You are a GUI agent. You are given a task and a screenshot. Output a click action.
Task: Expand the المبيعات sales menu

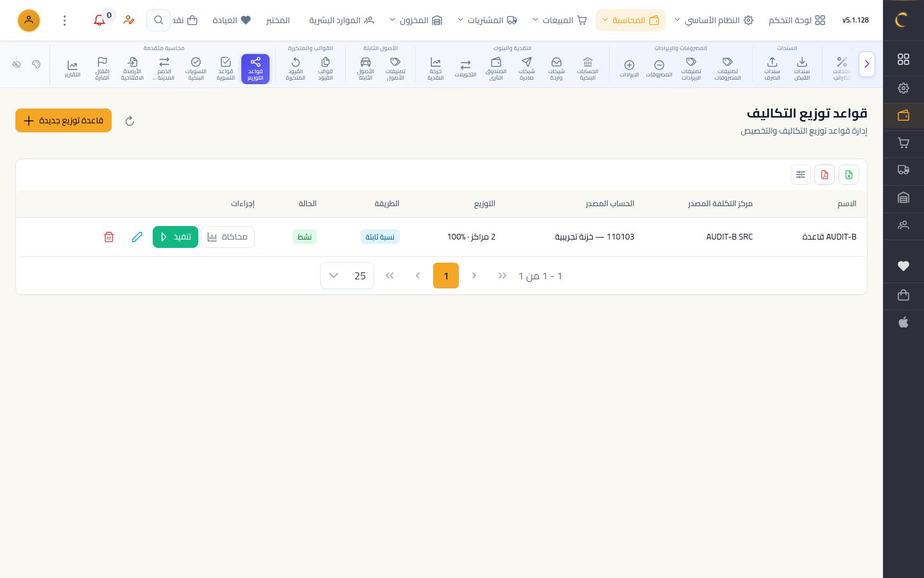point(560,21)
